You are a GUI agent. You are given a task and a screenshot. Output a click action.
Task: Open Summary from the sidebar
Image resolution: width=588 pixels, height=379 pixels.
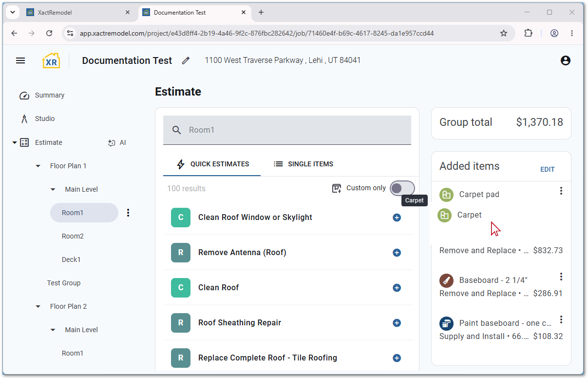pyautogui.click(x=49, y=95)
